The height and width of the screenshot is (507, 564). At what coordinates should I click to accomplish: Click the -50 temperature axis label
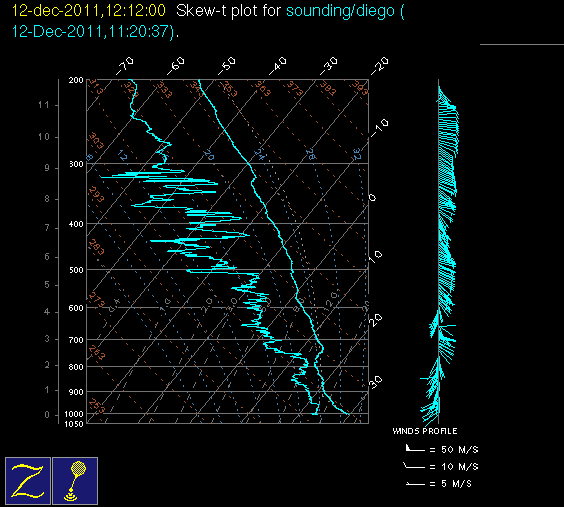227,66
